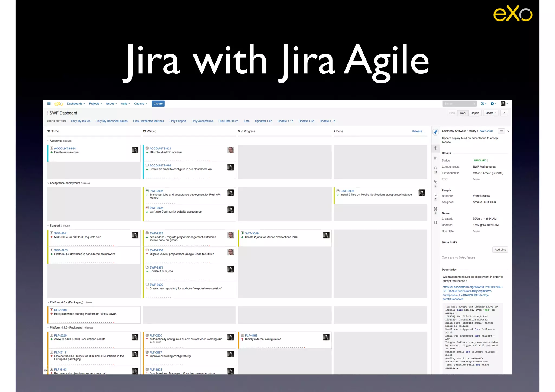This screenshot has width=555, height=392.
Task: Click the search magnifier icon
Action: tap(473, 104)
